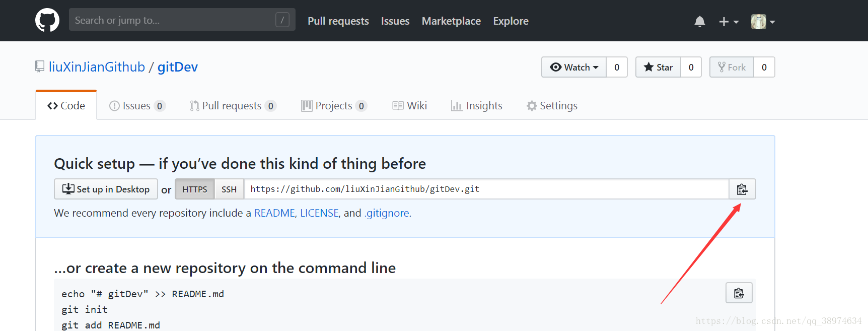Click the GitHub Octocat logo
Screen dimensions: 868x331
coord(47,21)
